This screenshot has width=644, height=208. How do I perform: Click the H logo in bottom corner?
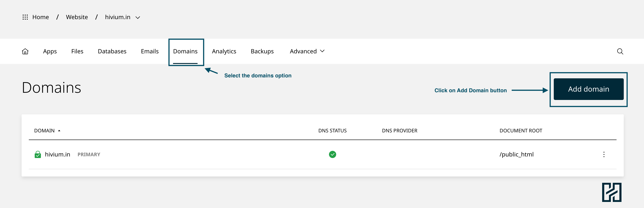coord(612,192)
